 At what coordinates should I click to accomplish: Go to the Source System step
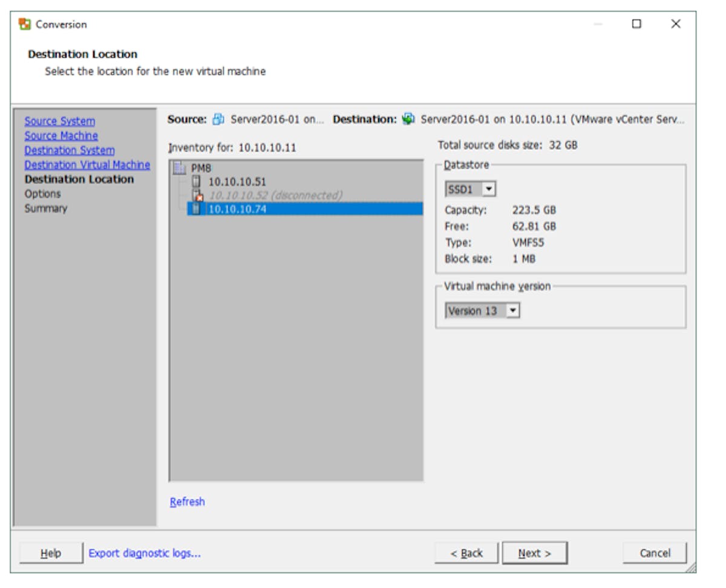click(59, 122)
